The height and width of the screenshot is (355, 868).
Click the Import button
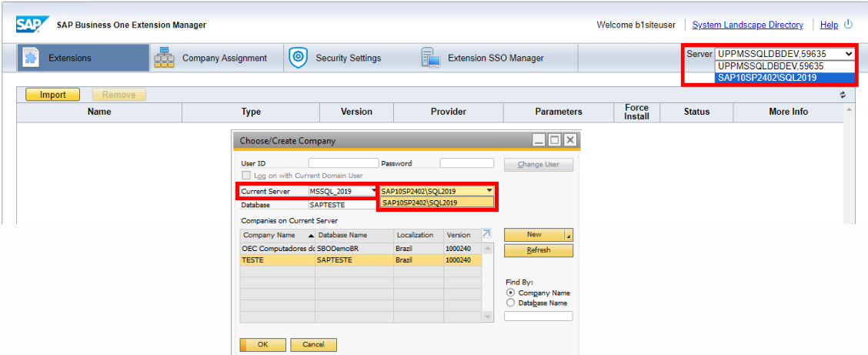pyautogui.click(x=52, y=95)
